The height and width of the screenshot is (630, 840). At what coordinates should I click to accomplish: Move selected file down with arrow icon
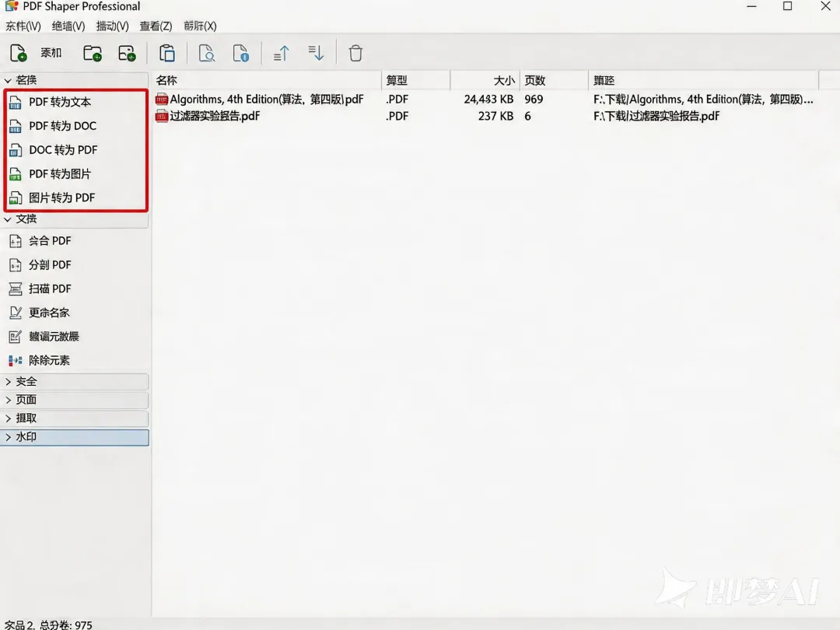[x=316, y=53]
